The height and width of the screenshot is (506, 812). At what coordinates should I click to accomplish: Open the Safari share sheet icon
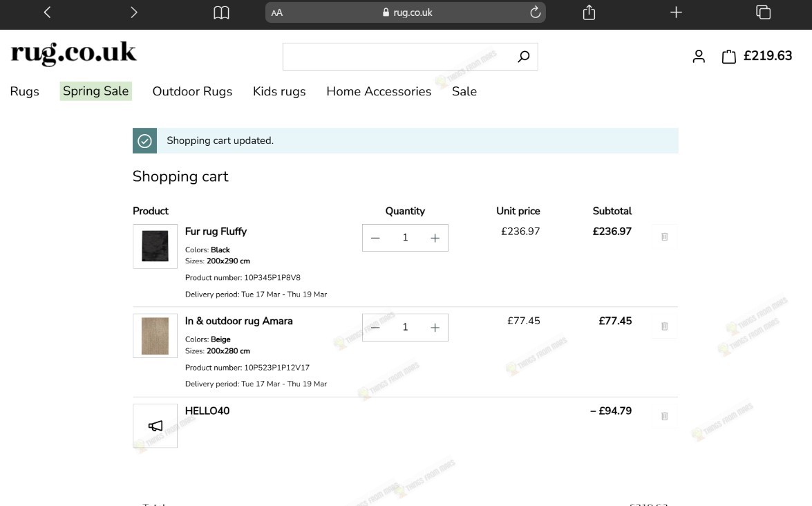click(x=589, y=12)
